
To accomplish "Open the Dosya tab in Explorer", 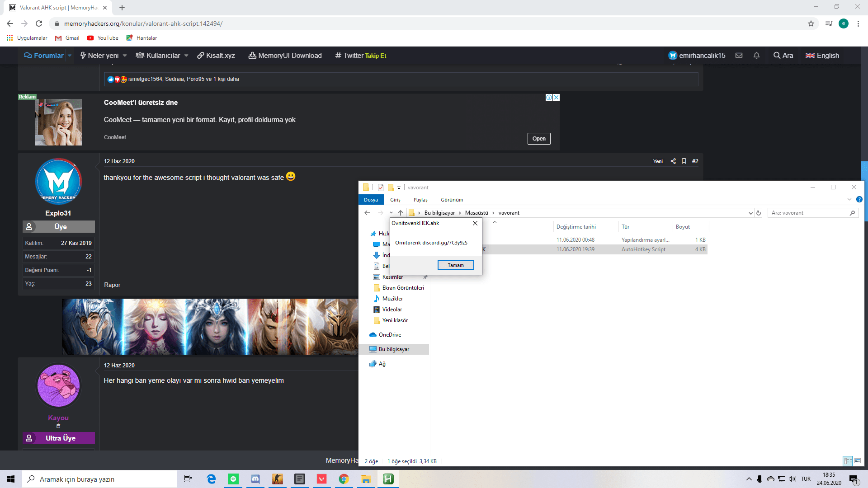I will (371, 200).
